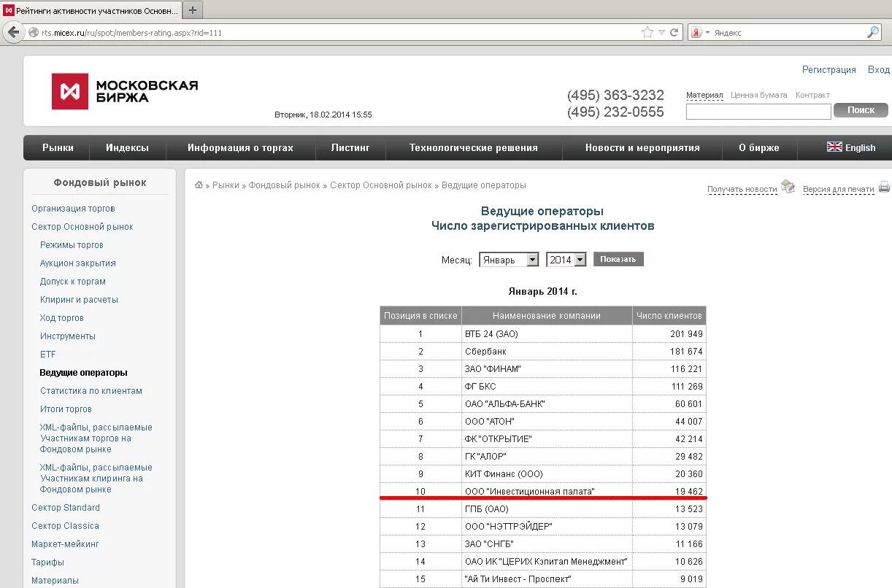Click the home icon in the breadcrumb
This screenshot has height=588, width=892.
point(199,185)
